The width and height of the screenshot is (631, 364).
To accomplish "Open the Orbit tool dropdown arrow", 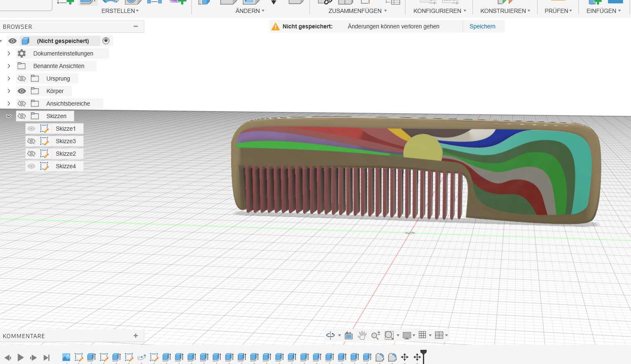I will pos(339,336).
